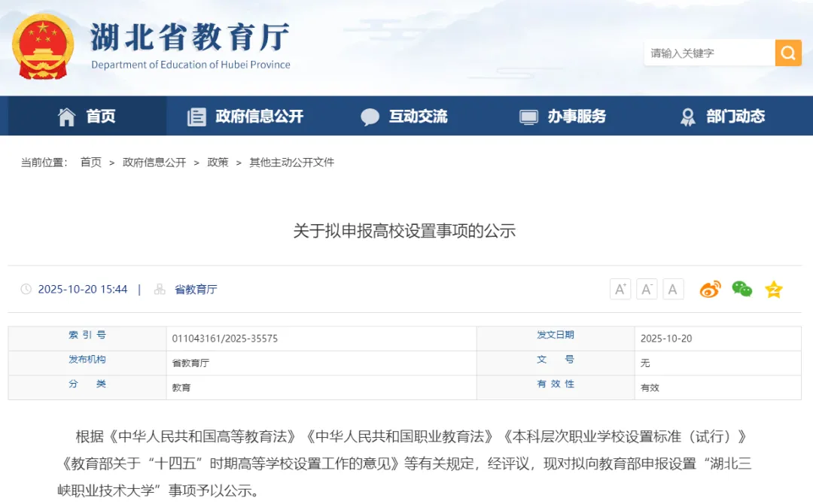
Task: Increase font size with A+ button
Action: 620,290
